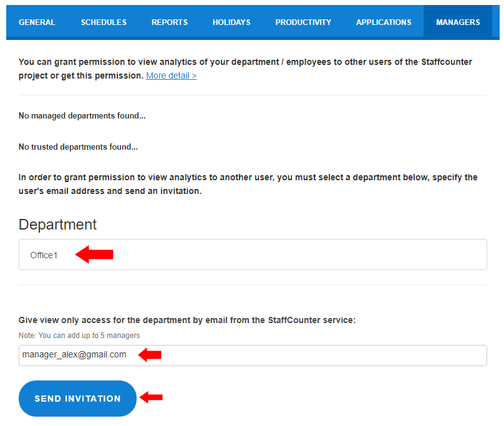Click the 'Department' heading

click(x=57, y=225)
